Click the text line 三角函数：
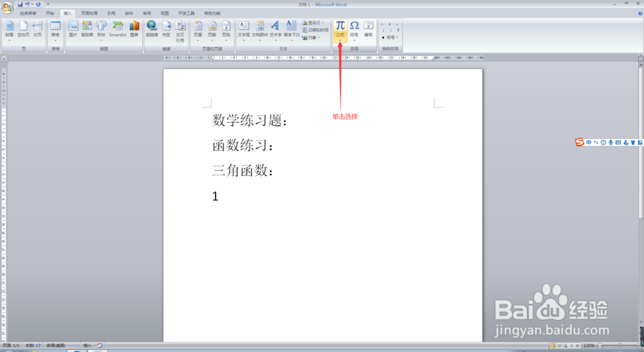 pyautogui.click(x=243, y=170)
